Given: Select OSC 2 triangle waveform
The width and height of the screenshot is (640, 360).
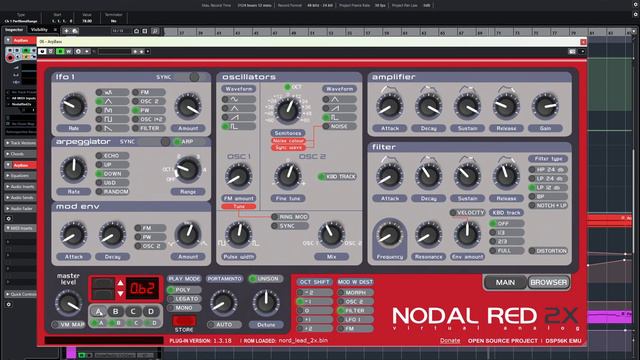Looking at the screenshot, I should click(x=339, y=99).
